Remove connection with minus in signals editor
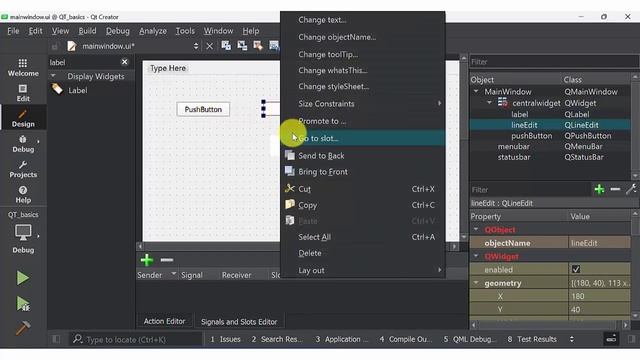Viewport: 640px width, 360px height. pos(167,260)
